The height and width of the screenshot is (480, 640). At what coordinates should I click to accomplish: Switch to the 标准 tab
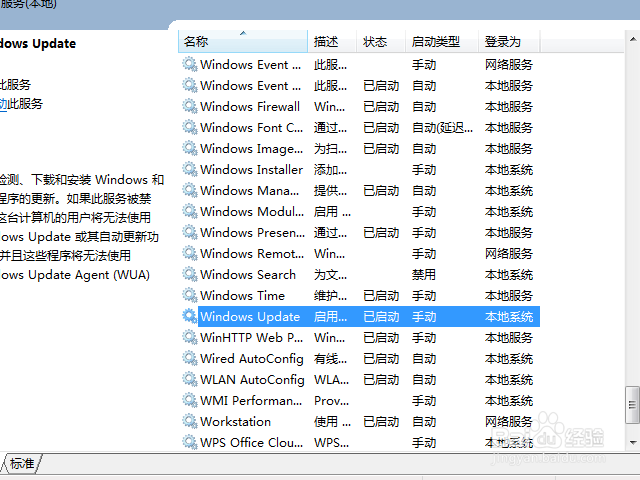(x=22, y=463)
